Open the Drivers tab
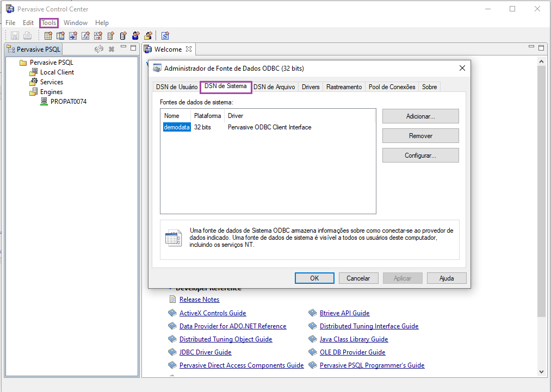The height and width of the screenshot is (392, 551). [x=311, y=87]
